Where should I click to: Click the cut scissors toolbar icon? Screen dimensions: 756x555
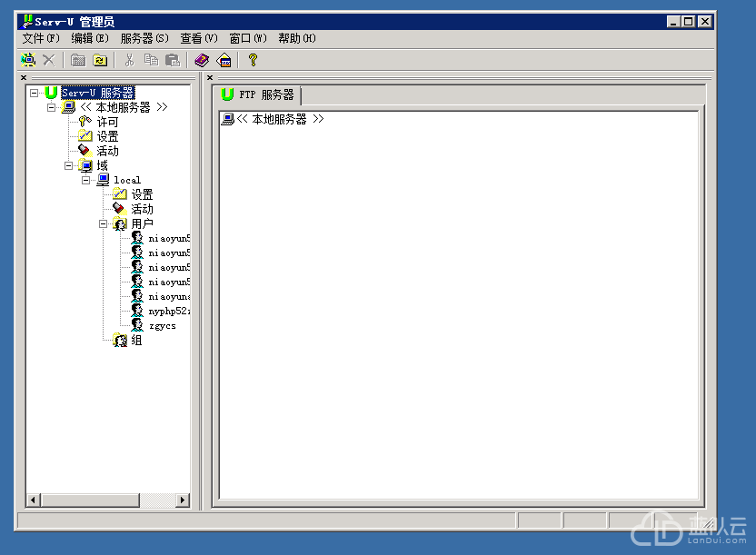click(129, 60)
